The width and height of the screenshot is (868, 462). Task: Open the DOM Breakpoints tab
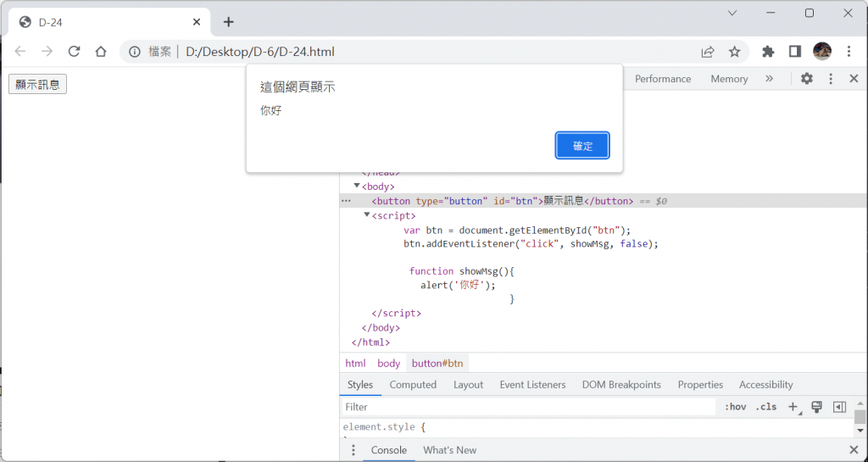621,385
